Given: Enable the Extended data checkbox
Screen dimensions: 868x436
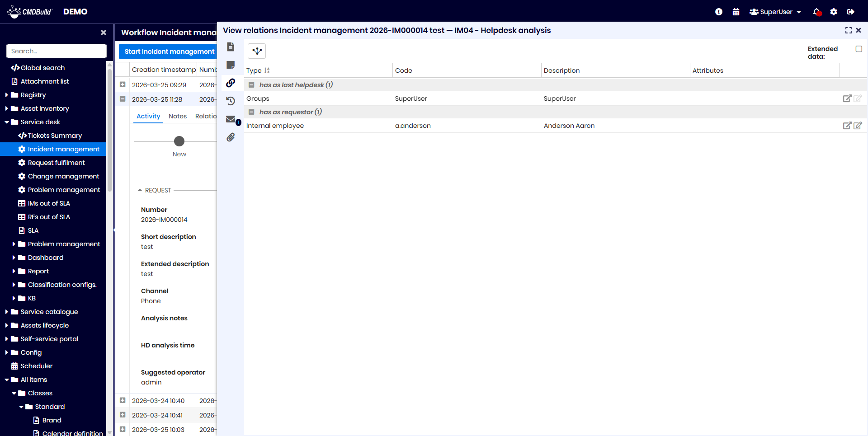Looking at the screenshot, I should pyautogui.click(x=859, y=49).
